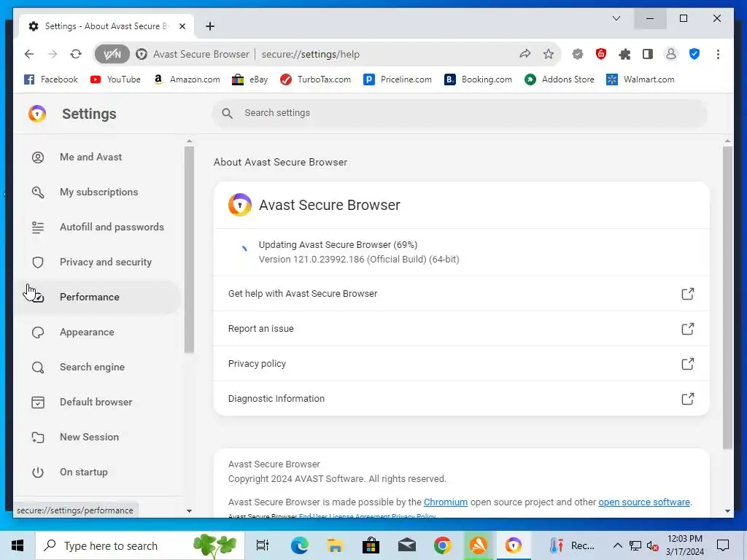The width and height of the screenshot is (747, 560).
Task: Open Facebook bookmark
Action: tap(51, 79)
